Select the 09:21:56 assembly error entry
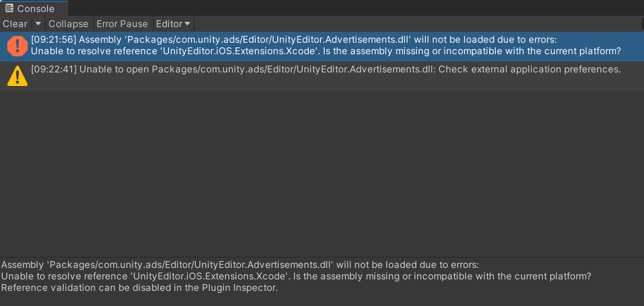Image resolution: width=644 pixels, height=306 pixels. click(322, 46)
